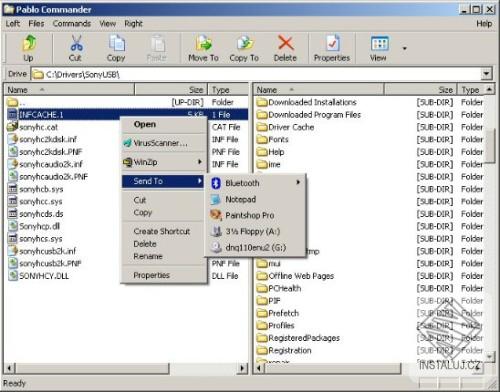This screenshot has height=392, width=500.
Task: Select Create Shortcut in context menu
Action: pyautogui.click(x=162, y=231)
